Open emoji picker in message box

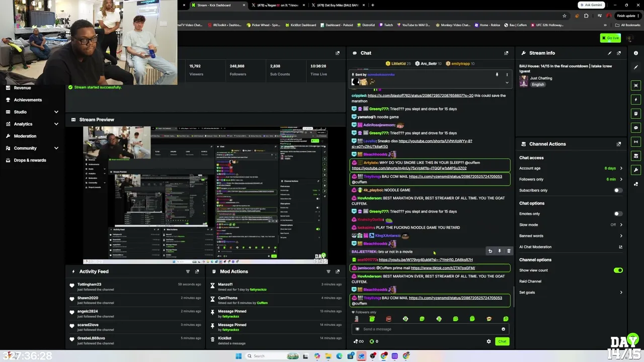(x=503, y=329)
